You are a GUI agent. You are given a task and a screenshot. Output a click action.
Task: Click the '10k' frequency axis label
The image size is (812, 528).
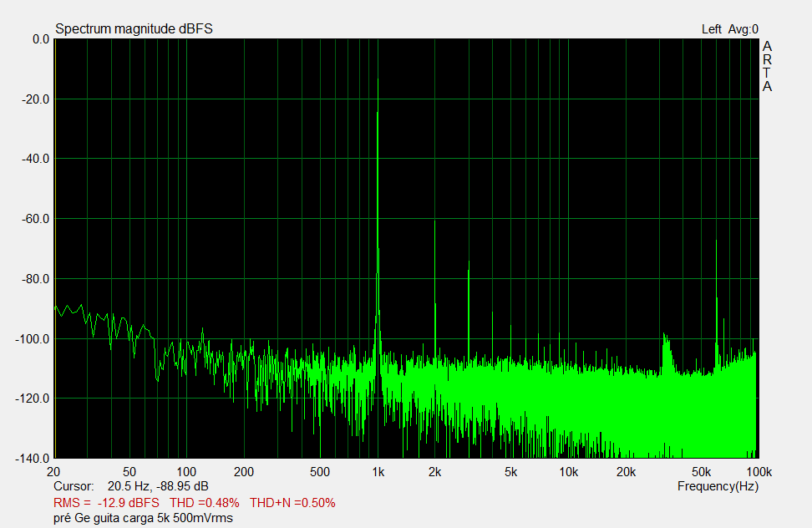pyautogui.click(x=569, y=472)
